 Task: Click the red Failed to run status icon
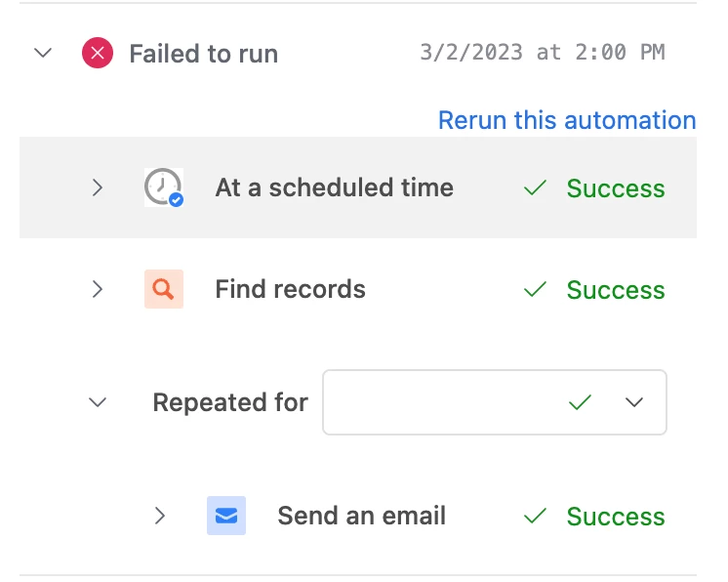(x=97, y=54)
